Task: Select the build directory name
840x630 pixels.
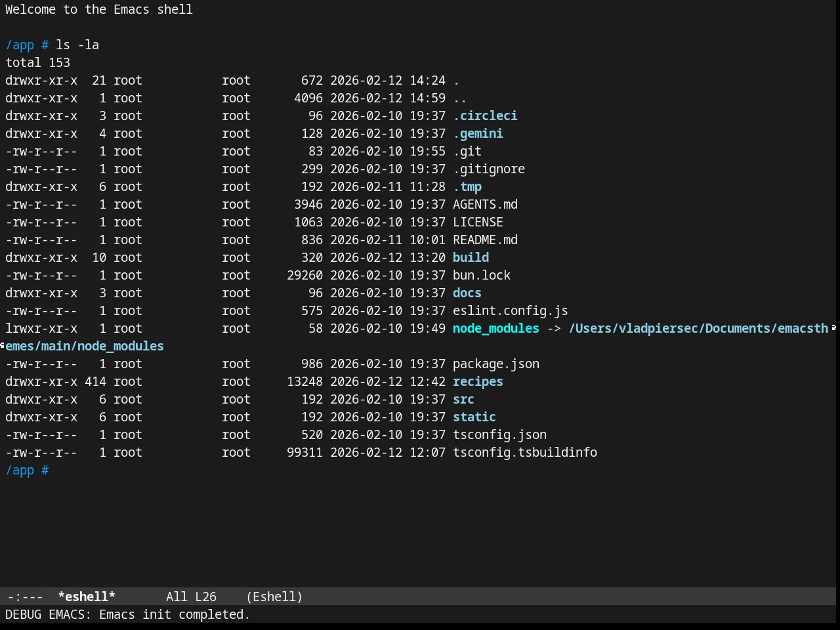Action: tap(471, 257)
